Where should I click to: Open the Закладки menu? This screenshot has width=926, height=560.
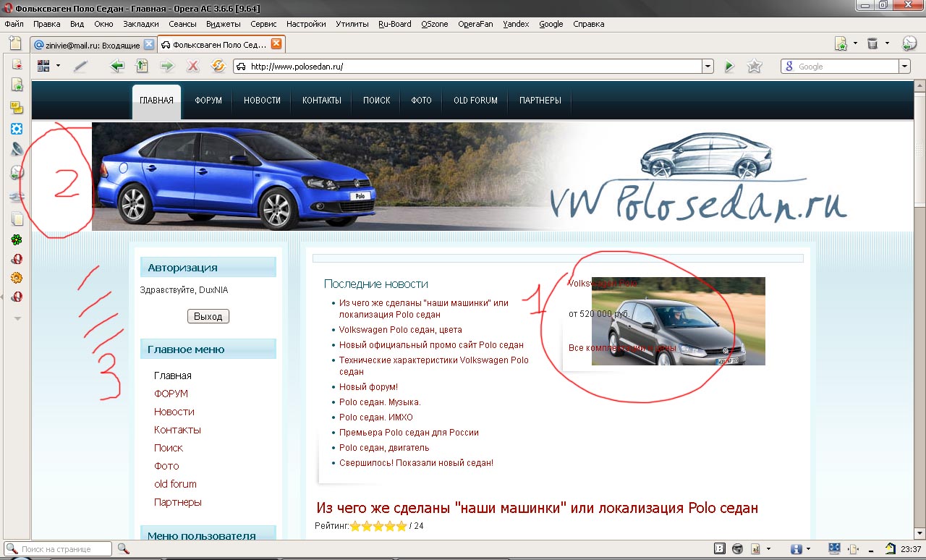tap(140, 24)
